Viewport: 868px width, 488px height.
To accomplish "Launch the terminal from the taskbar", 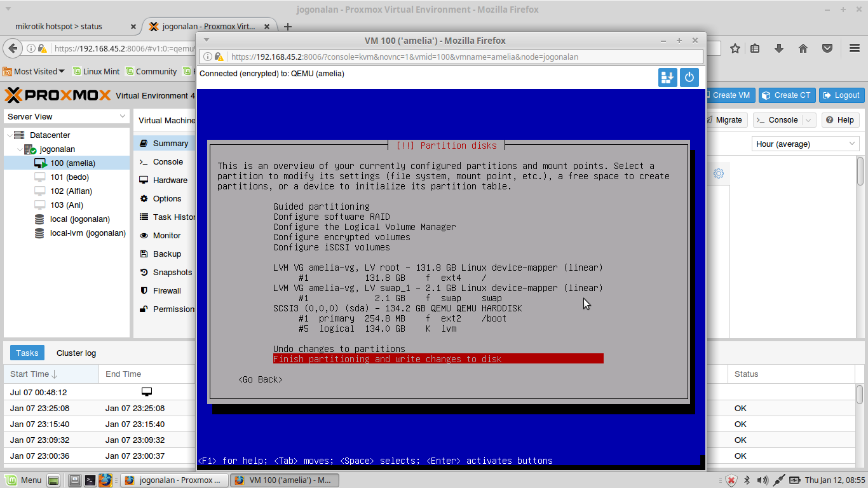I will click(90, 480).
